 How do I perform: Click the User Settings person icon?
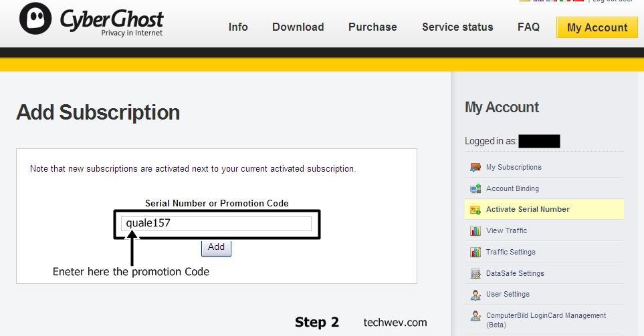475,295
